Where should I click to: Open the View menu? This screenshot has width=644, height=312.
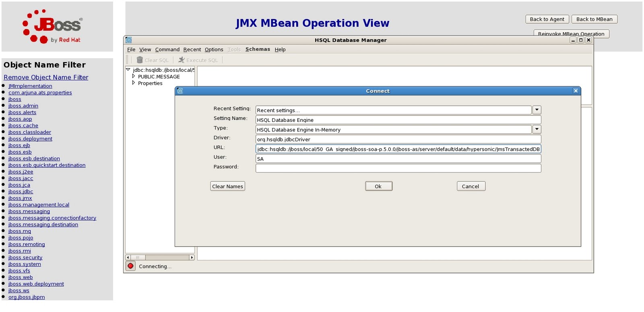click(x=145, y=50)
